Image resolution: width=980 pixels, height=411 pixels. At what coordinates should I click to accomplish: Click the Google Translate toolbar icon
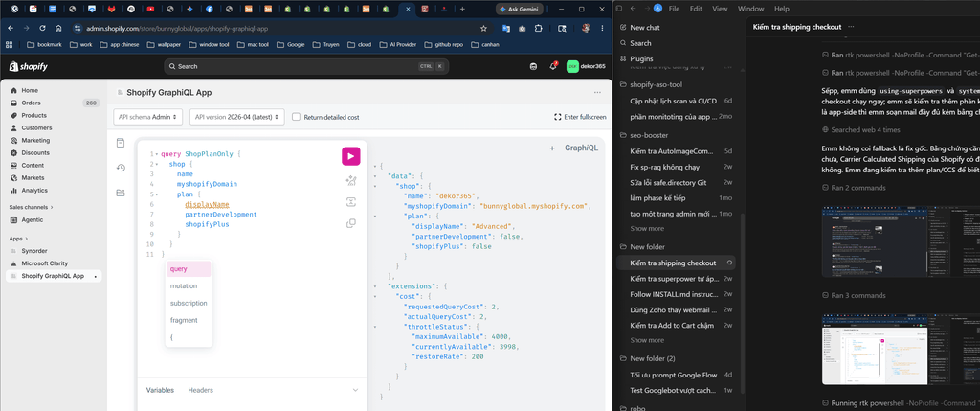point(505,28)
